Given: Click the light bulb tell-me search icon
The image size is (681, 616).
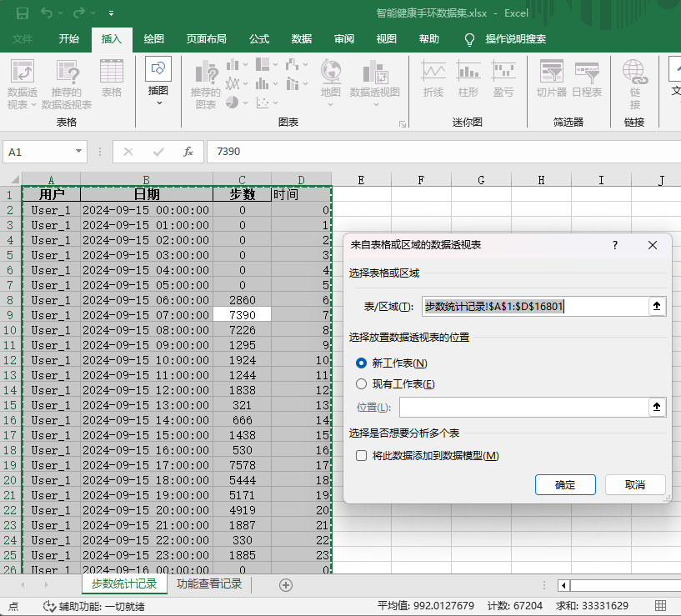Looking at the screenshot, I should pyautogui.click(x=469, y=39).
